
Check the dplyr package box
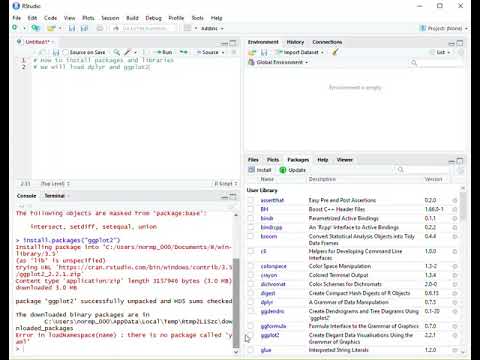coord(251,302)
